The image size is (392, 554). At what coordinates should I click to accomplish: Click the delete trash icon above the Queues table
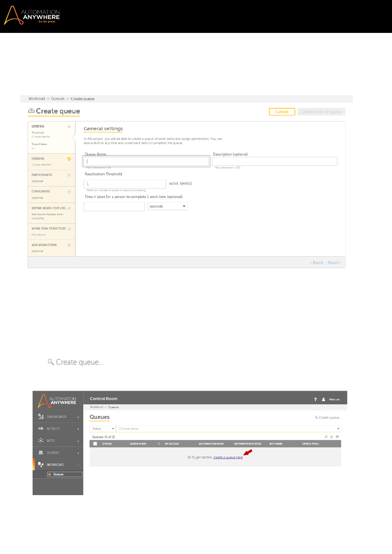click(332, 437)
